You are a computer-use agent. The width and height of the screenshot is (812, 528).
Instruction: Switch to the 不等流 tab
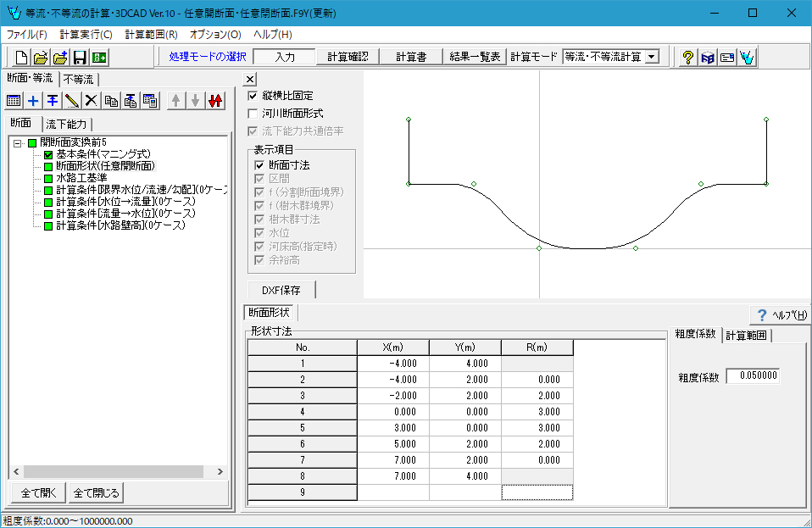coord(79,79)
